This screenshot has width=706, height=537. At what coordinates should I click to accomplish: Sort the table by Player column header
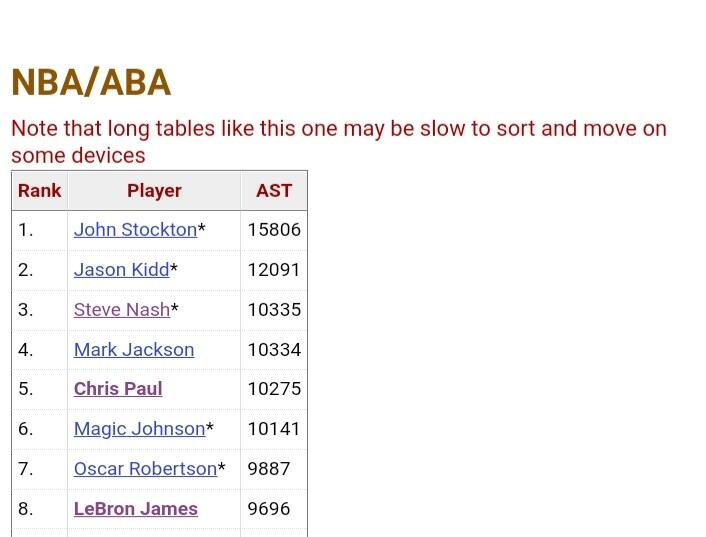click(154, 190)
